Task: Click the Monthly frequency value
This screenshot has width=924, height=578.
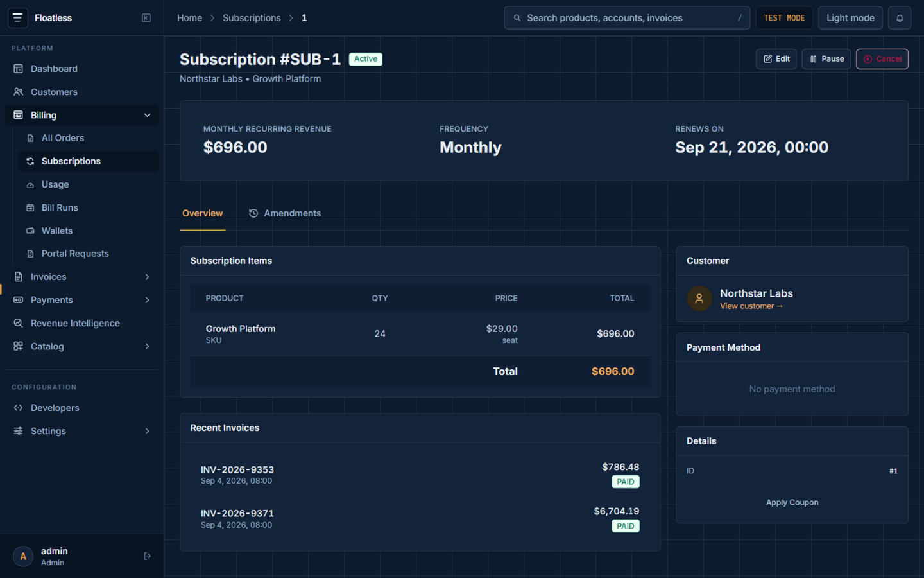Action: [x=470, y=147]
